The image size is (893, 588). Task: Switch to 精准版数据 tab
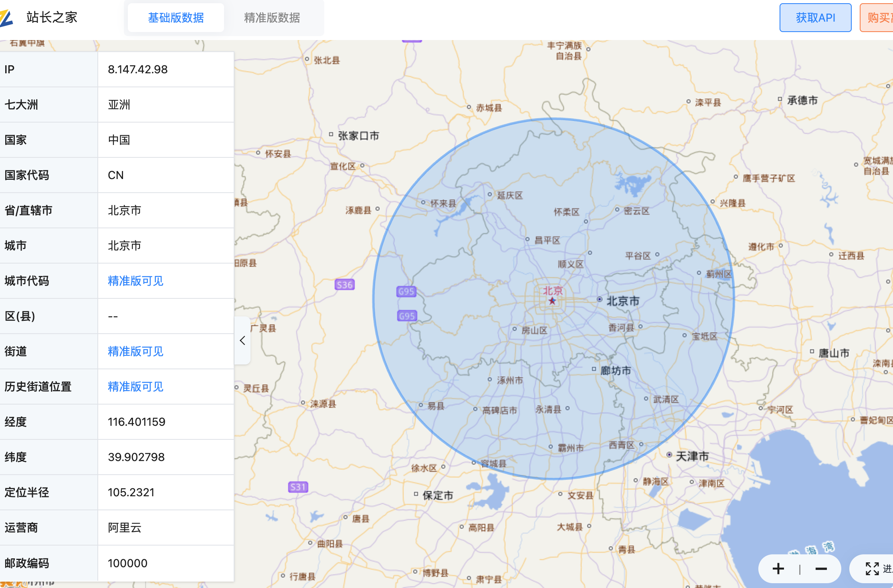point(272,18)
